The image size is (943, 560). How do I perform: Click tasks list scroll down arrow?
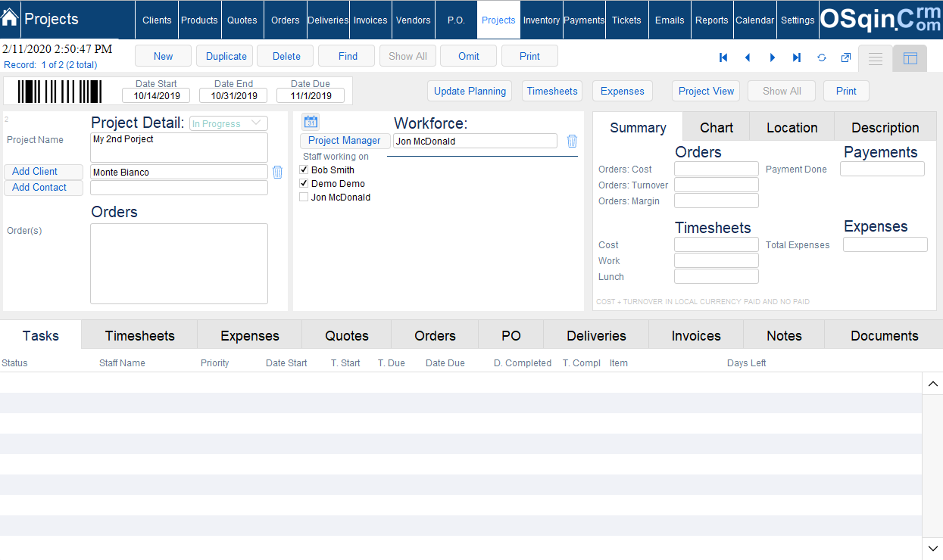932,548
